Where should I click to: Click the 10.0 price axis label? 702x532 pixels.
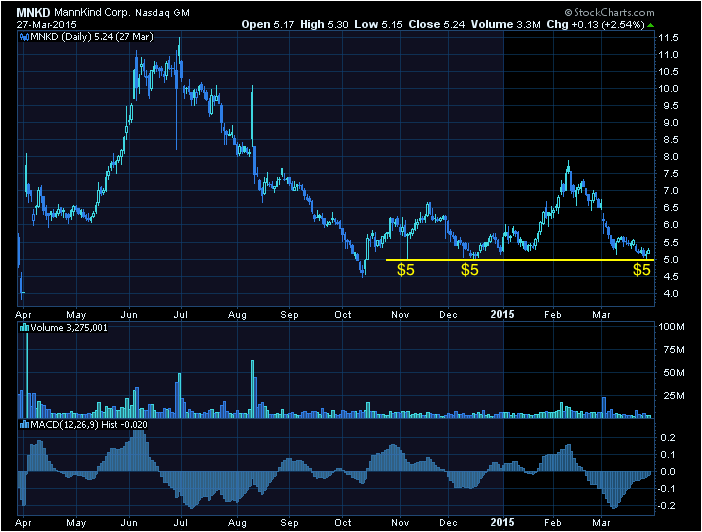[x=668, y=89]
